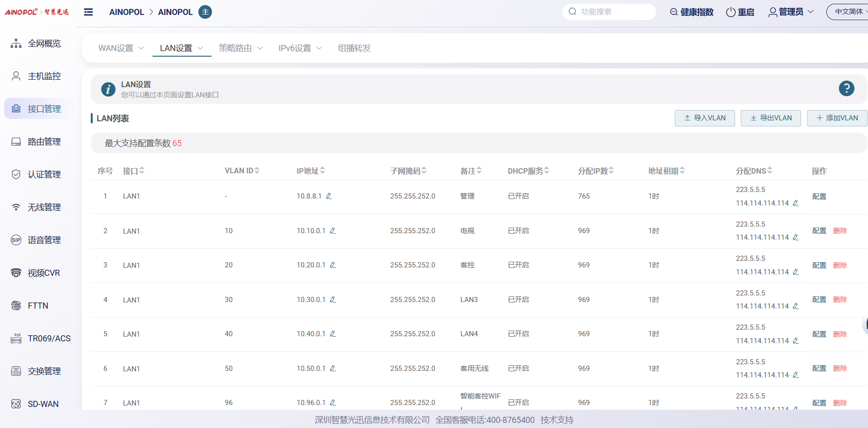Open the health index icon
The image size is (868, 428).
pos(674,12)
